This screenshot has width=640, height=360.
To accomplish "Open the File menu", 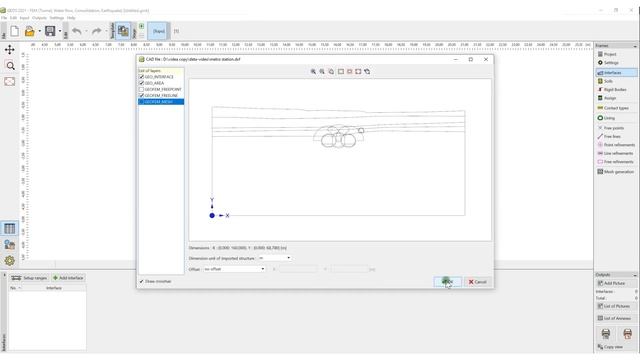I will (4, 18).
